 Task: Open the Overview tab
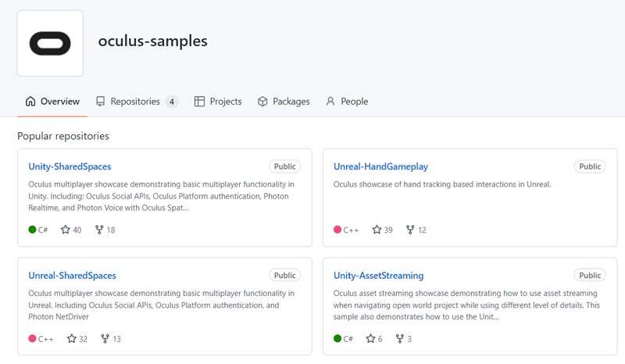[52, 102]
